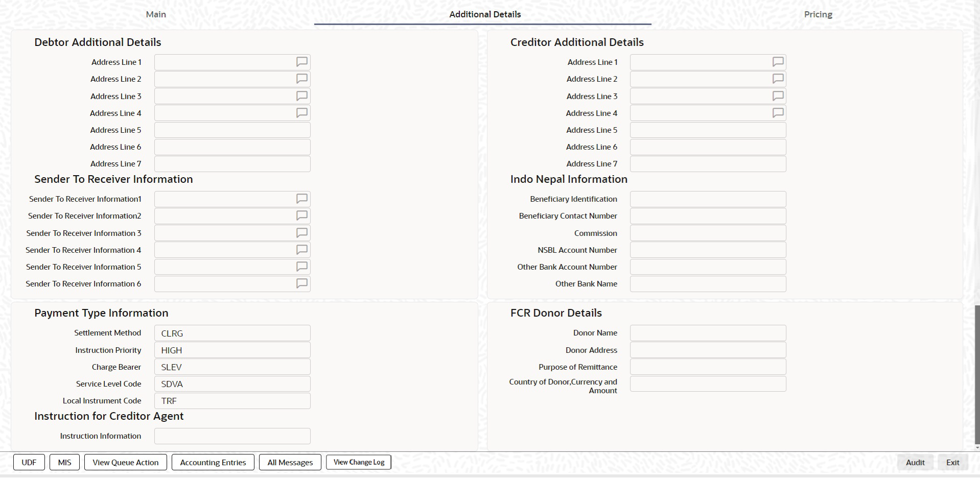Screen dimensions: 980x479
Task: Click Country of Donor, Currency and Amount field
Action: tap(708, 384)
